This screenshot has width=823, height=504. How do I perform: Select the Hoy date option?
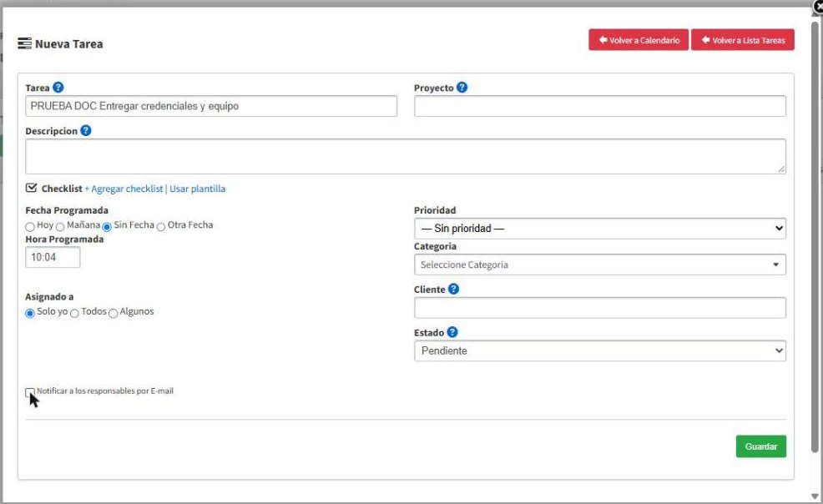pyautogui.click(x=30, y=227)
